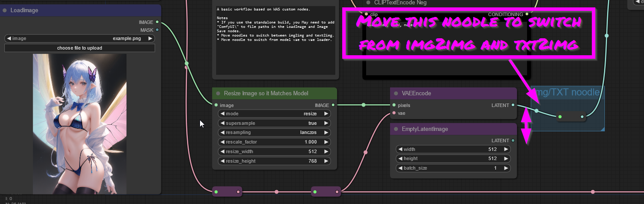Click the resize_width value field 512
The width and height of the screenshot is (644, 204).
pos(274,151)
